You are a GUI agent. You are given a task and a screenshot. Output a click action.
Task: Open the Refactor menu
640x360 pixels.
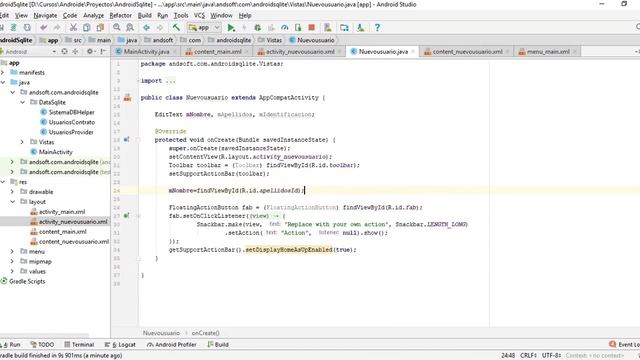click(120, 16)
